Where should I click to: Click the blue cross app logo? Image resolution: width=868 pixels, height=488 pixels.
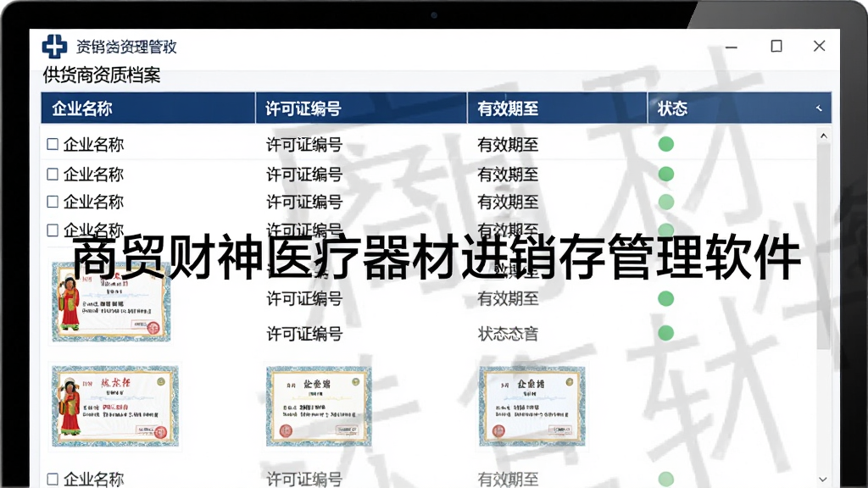54,46
